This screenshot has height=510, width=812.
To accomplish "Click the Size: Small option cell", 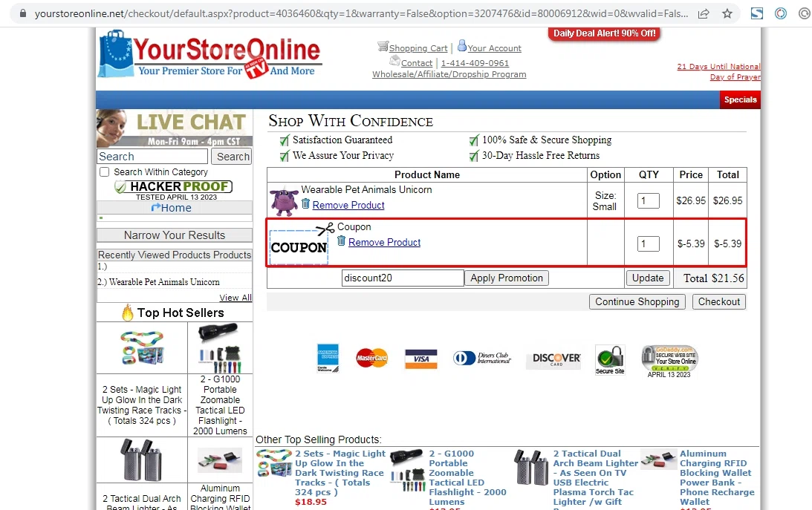I will [604, 200].
